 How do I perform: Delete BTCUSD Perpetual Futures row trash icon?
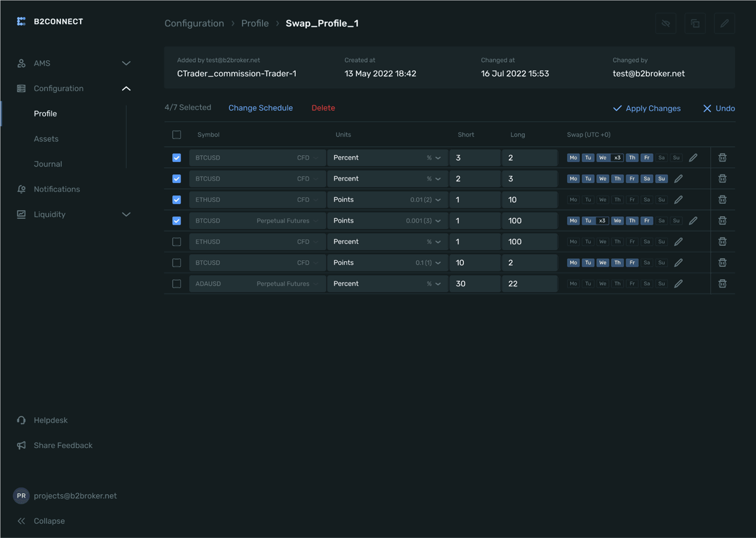click(722, 221)
